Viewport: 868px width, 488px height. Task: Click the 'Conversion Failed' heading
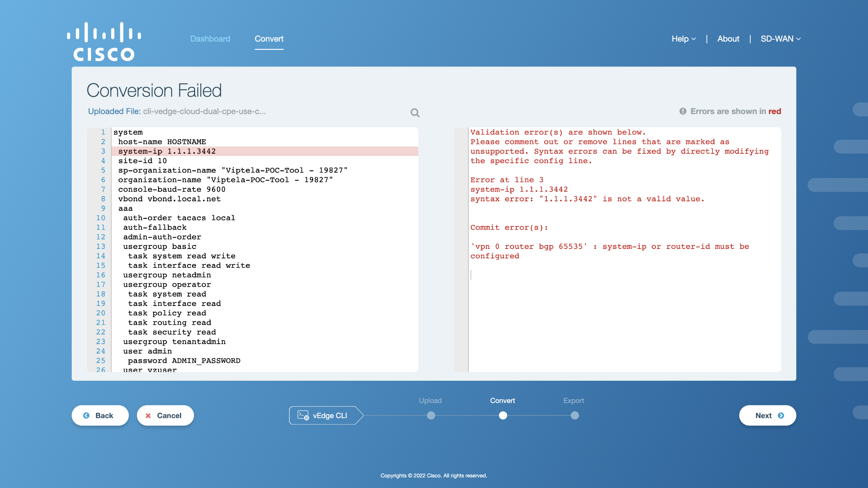click(x=154, y=91)
